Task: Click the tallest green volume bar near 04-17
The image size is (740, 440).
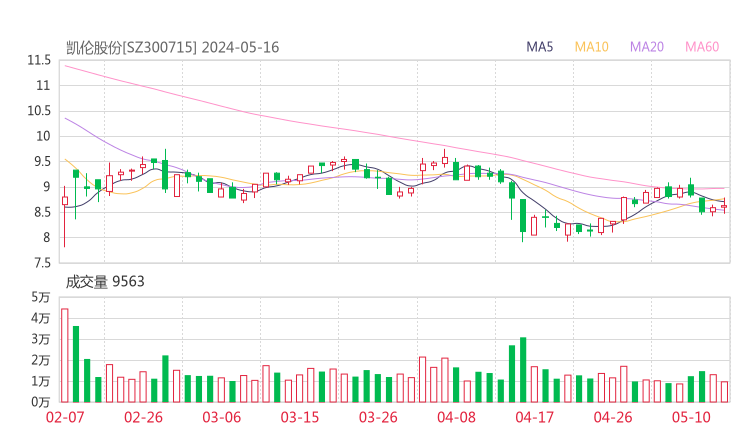Action: 523,370
